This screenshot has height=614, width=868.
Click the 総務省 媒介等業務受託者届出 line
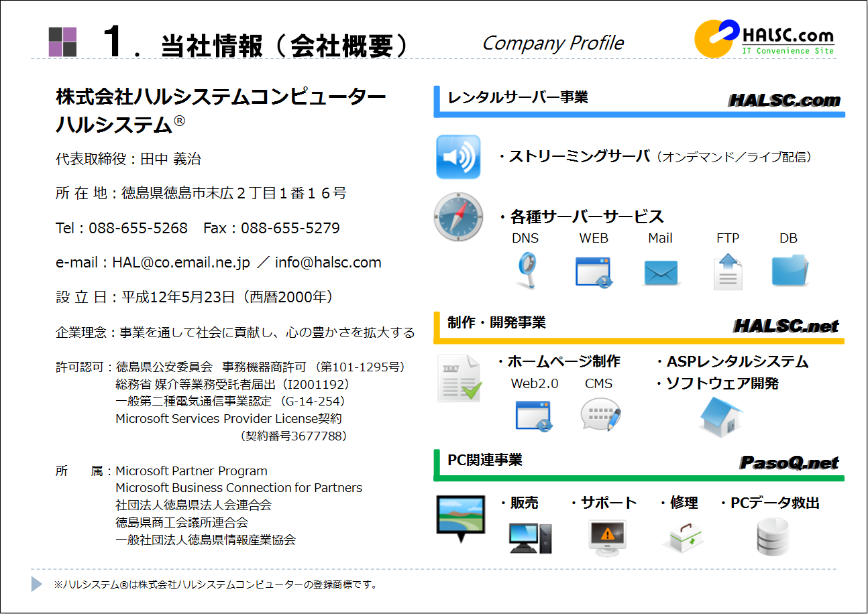(233, 384)
